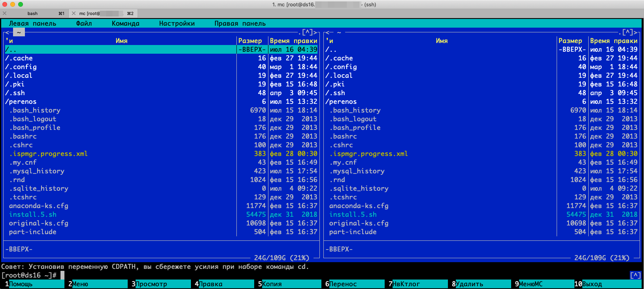Screen dimensions: 644x289
Task: Select .ispmgr.progress.xml in left panel
Action: pyautogui.click(x=161, y=154)
